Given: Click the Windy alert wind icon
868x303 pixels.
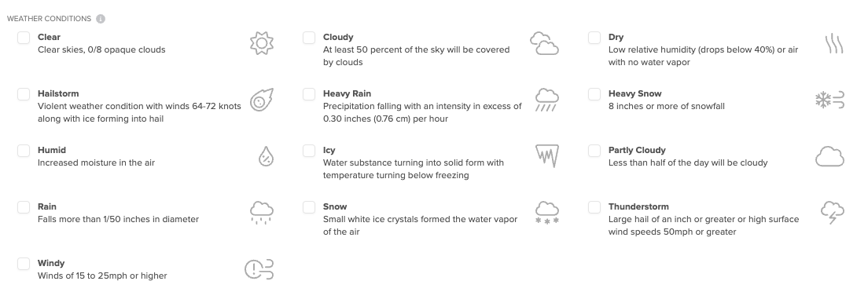Looking at the screenshot, I should [x=259, y=269].
